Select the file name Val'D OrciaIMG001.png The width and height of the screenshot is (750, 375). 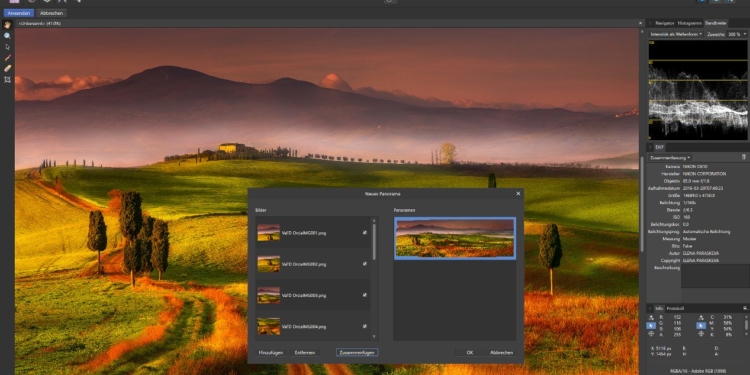[304, 233]
